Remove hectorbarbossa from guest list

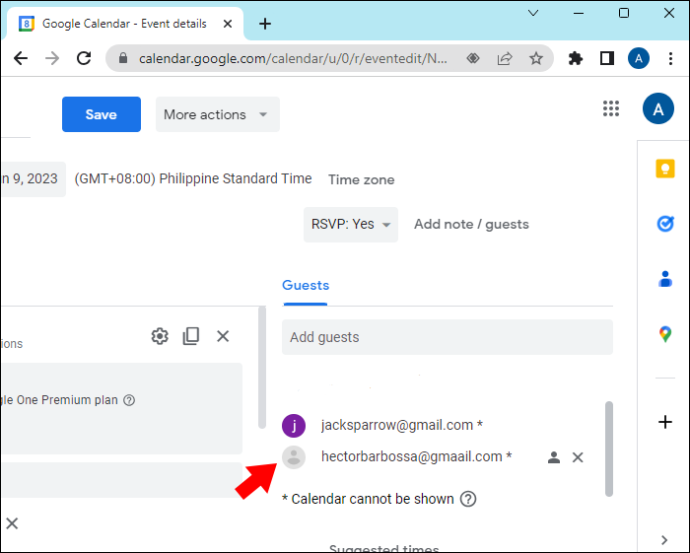tap(578, 458)
